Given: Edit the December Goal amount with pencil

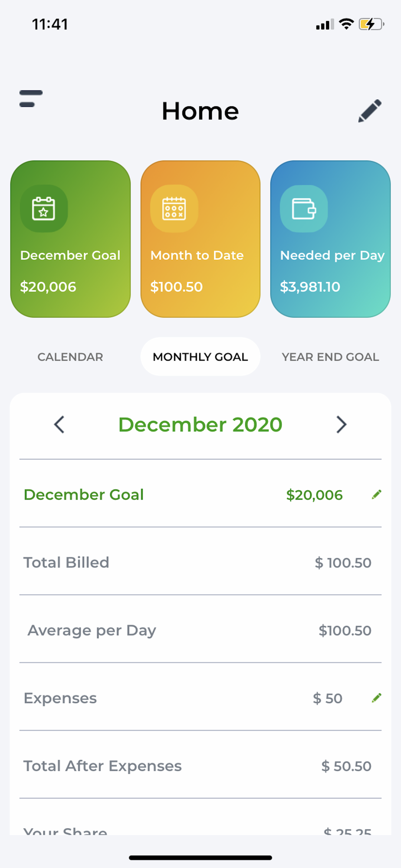Looking at the screenshot, I should pos(377,494).
